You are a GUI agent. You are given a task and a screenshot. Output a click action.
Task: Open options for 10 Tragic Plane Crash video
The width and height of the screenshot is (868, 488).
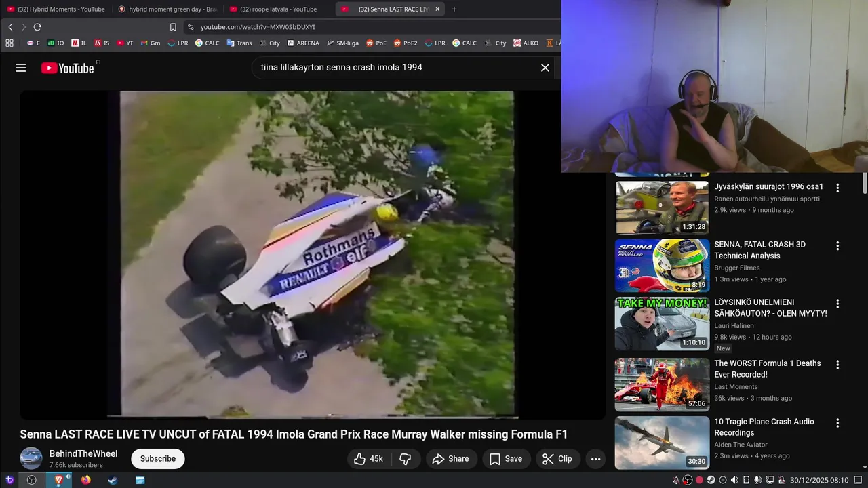pos(837,422)
